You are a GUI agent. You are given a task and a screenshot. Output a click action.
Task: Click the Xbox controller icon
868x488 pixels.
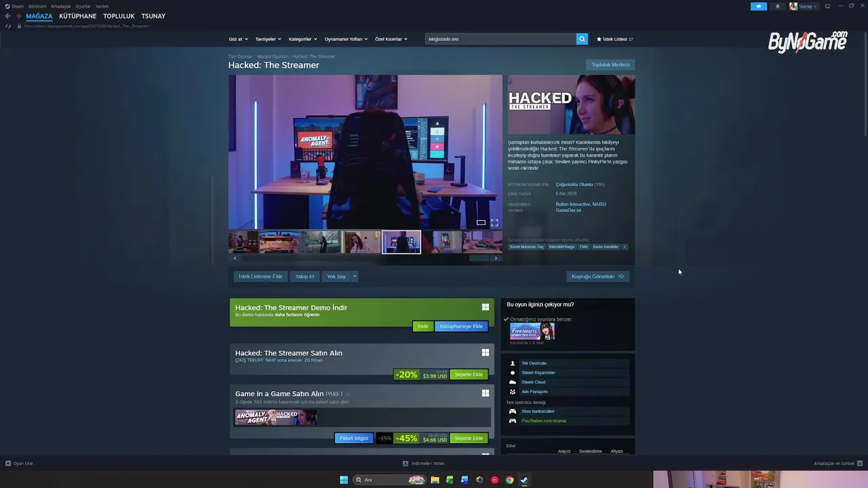coord(513,411)
